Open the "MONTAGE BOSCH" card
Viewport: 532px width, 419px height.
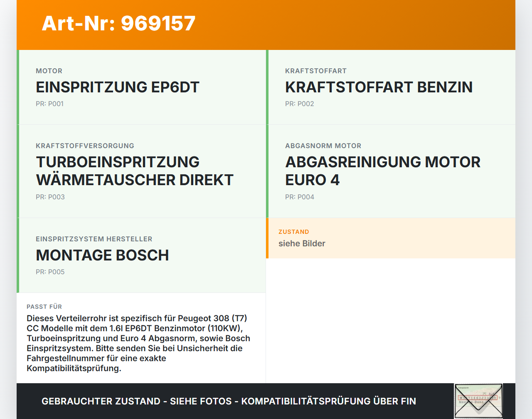click(x=102, y=255)
